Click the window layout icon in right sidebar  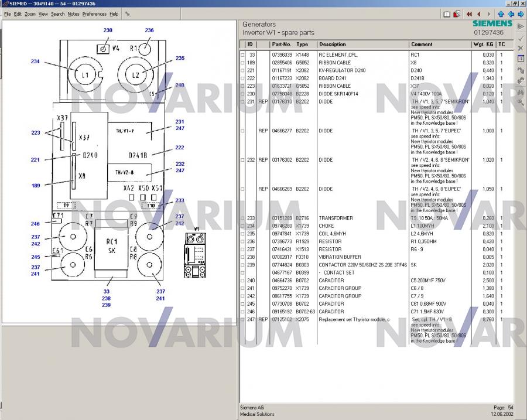[x=521, y=59]
